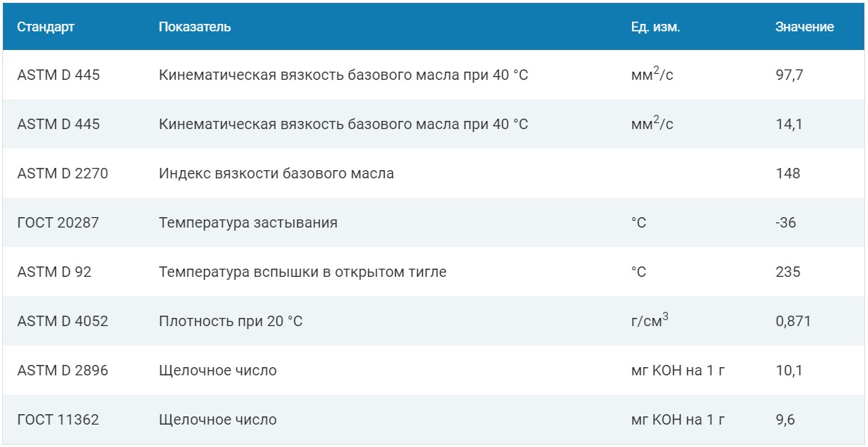Select the -36 value cell
The height and width of the screenshot is (447, 868).
[786, 223]
